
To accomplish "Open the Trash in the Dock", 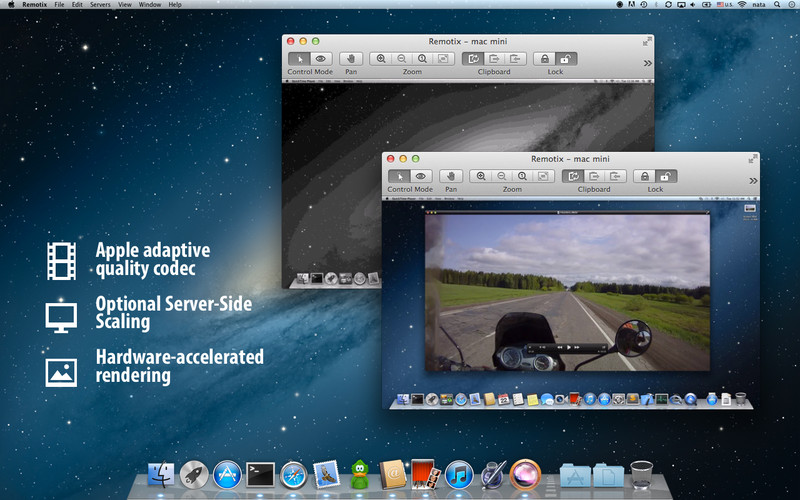I will (641, 474).
